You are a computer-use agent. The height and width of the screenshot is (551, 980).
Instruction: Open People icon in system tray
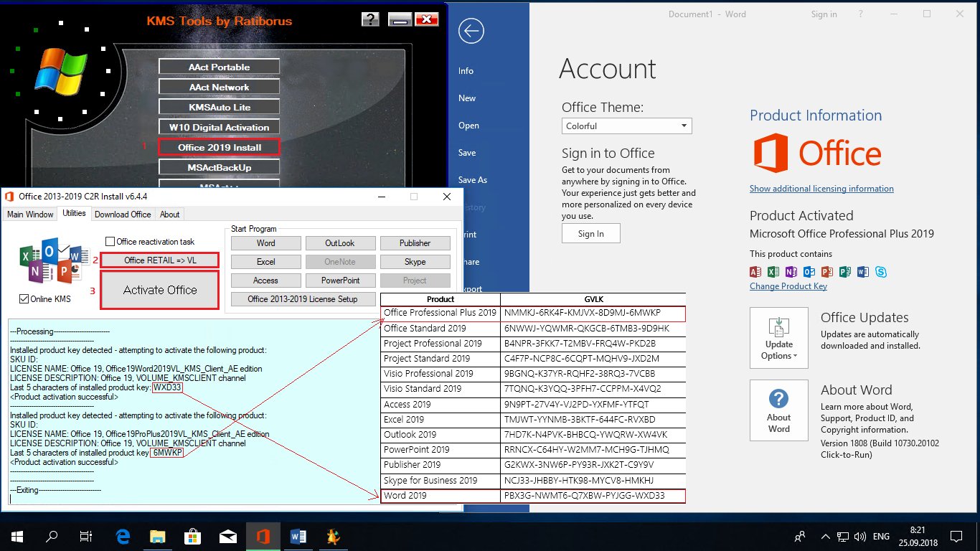[800, 536]
